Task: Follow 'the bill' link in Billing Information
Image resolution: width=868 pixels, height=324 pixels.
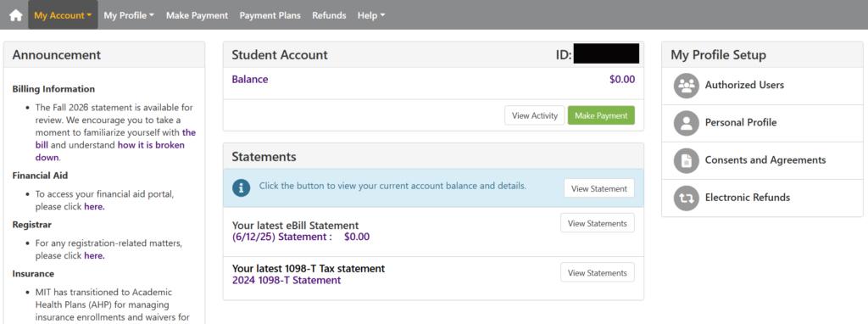Action: [x=114, y=138]
